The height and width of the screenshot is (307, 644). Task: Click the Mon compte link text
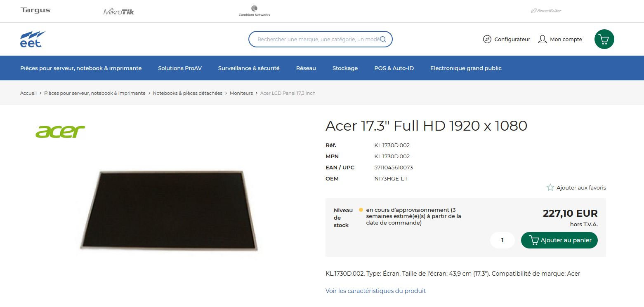tap(566, 40)
